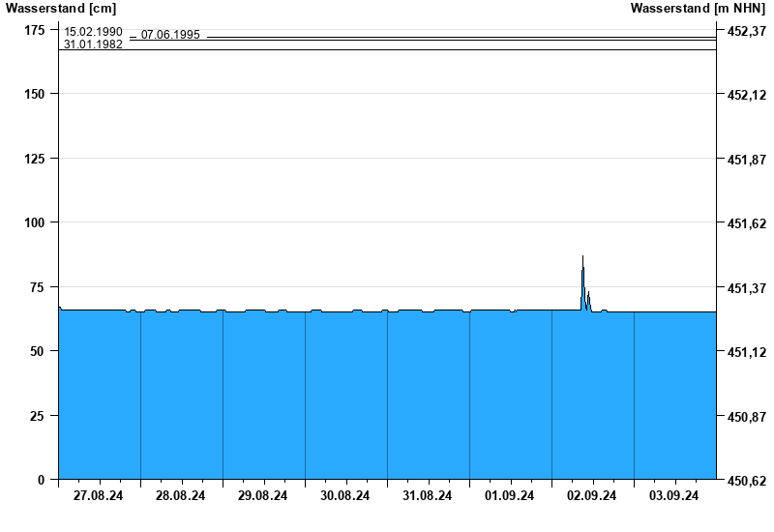Click the 31.01.1982 historic level label

[x=93, y=44]
